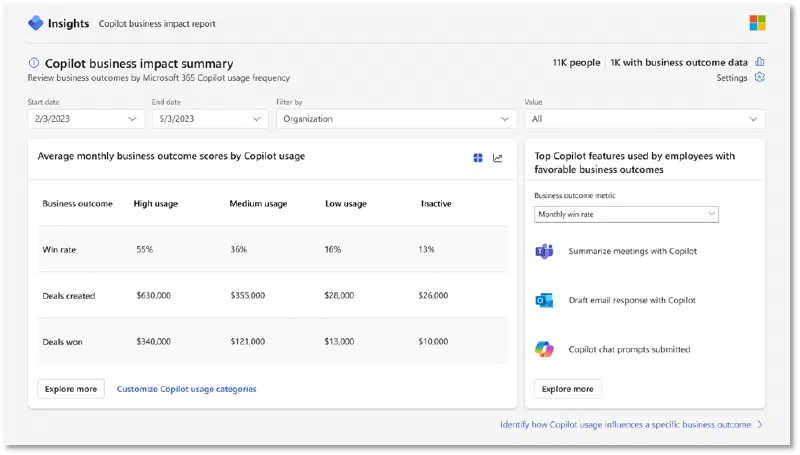
Task: Open Settings gear icon
Action: 760,77
